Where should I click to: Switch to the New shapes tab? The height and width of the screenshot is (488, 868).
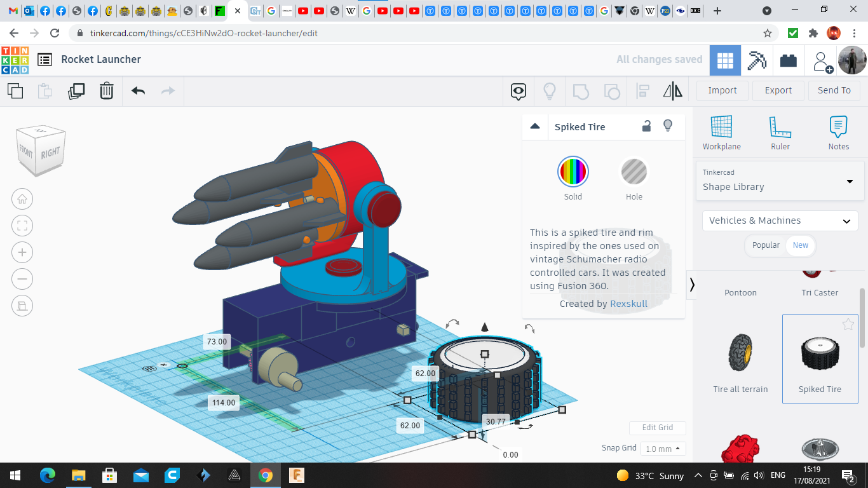801,245
